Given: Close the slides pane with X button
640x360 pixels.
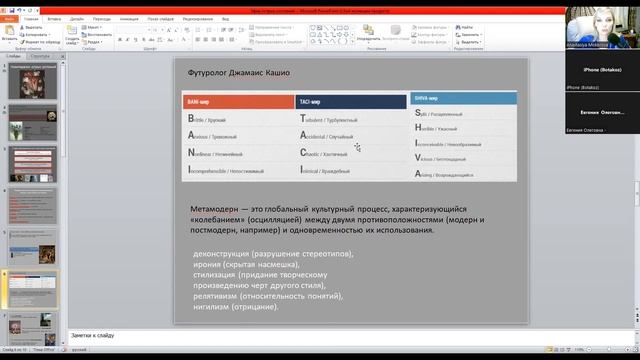Looking at the screenshot, I should [x=62, y=56].
